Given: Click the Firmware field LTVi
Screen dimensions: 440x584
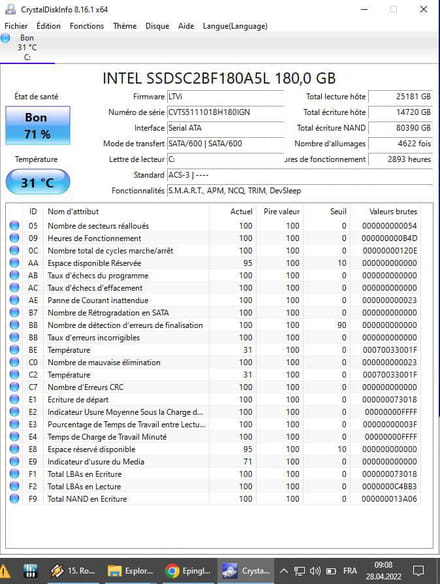Looking at the screenshot, I should coord(226,97).
